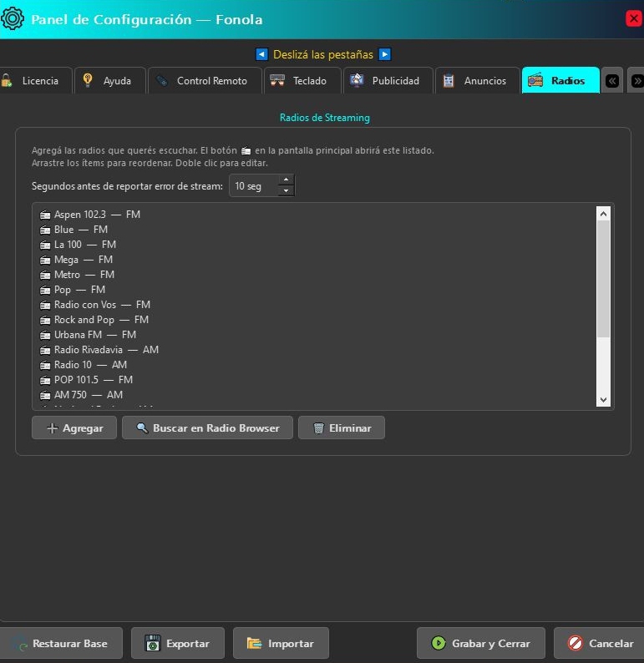
Task: Open the Licencia tab
Action: (36, 80)
